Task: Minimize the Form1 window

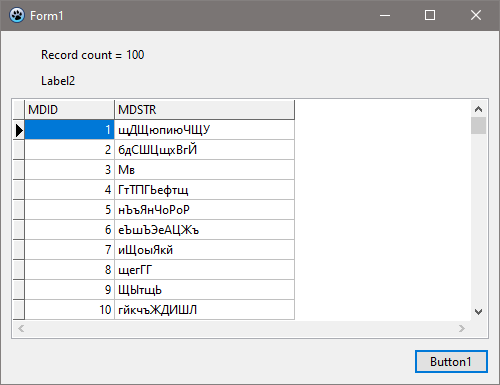Action: point(385,15)
